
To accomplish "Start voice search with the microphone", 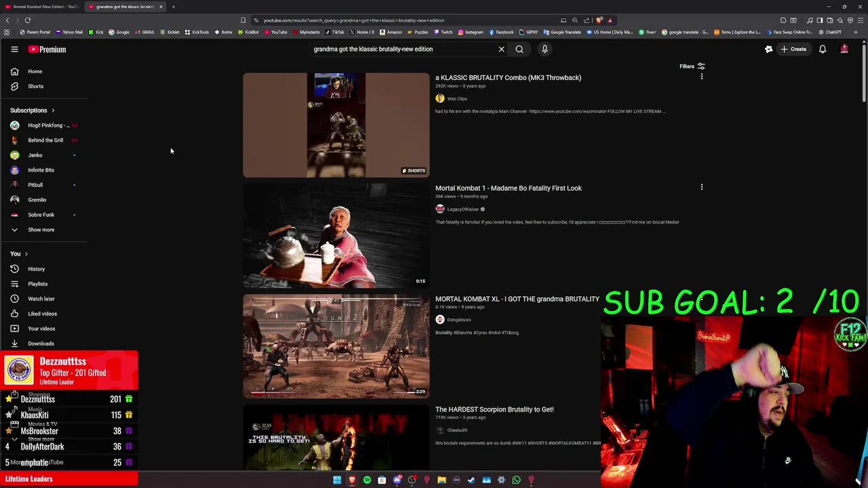I will pyautogui.click(x=545, y=49).
